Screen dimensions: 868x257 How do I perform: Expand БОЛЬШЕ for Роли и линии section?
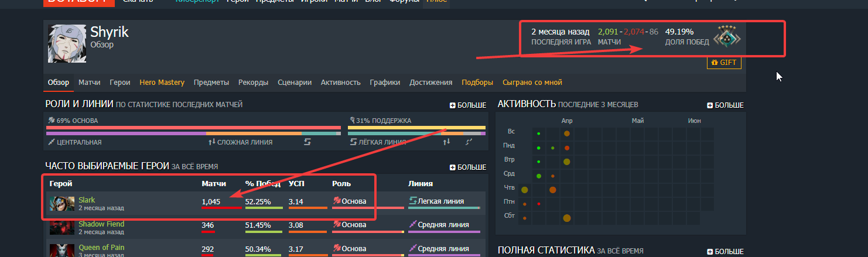click(467, 105)
